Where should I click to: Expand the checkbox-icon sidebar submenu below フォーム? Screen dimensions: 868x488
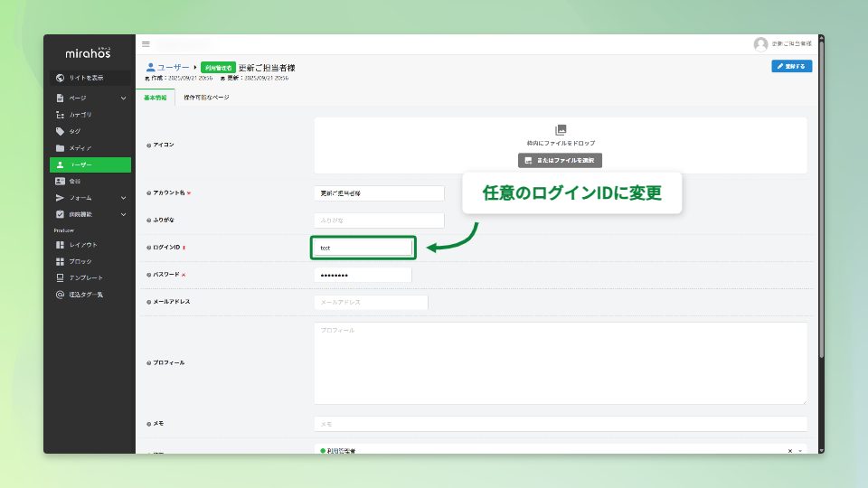click(124, 214)
